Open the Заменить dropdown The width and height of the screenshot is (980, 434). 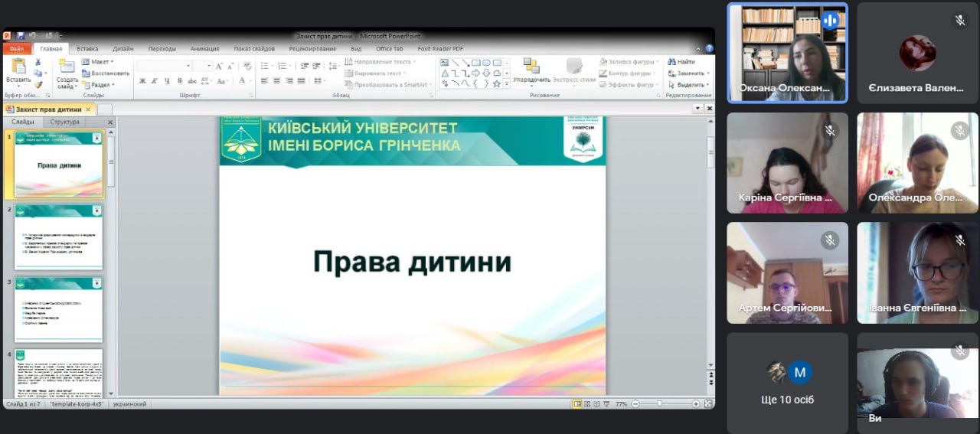688,73
